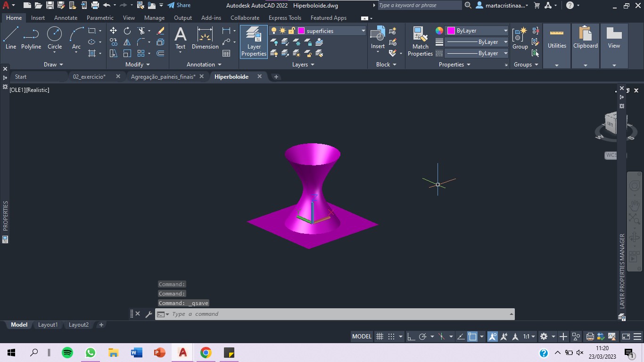The image size is (644, 362).
Task: Toggle Ortho mode in status bar
Action: pyautogui.click(x=411, y=337)
